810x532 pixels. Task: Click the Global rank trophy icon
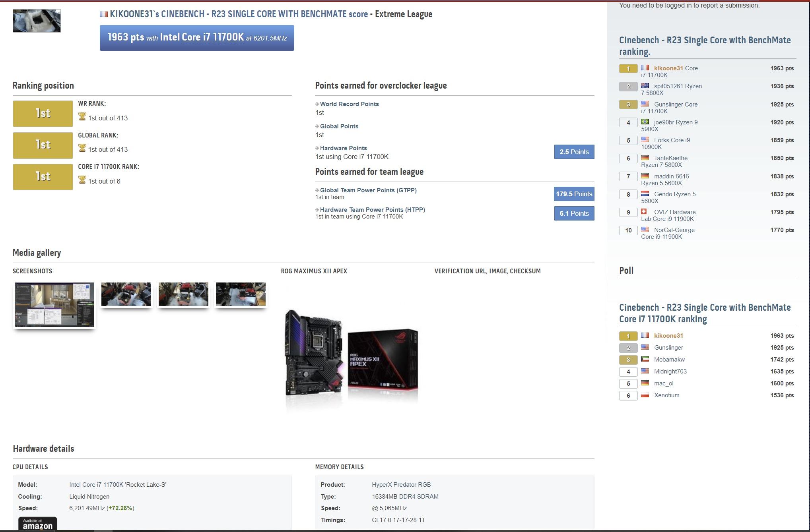[82, 148]
